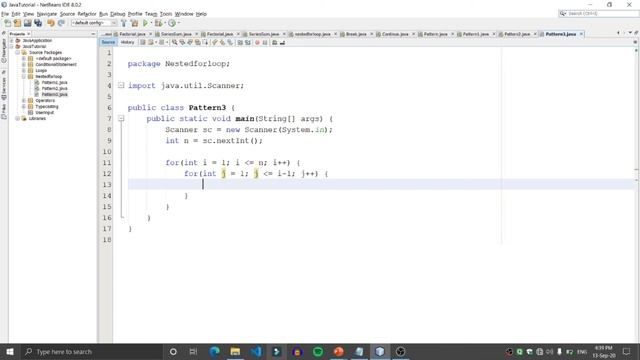Screen dimensions: 640x360
Task: Collapse the JavaTutorial project node
Action: pyautogui.click(x=12, y=47)
